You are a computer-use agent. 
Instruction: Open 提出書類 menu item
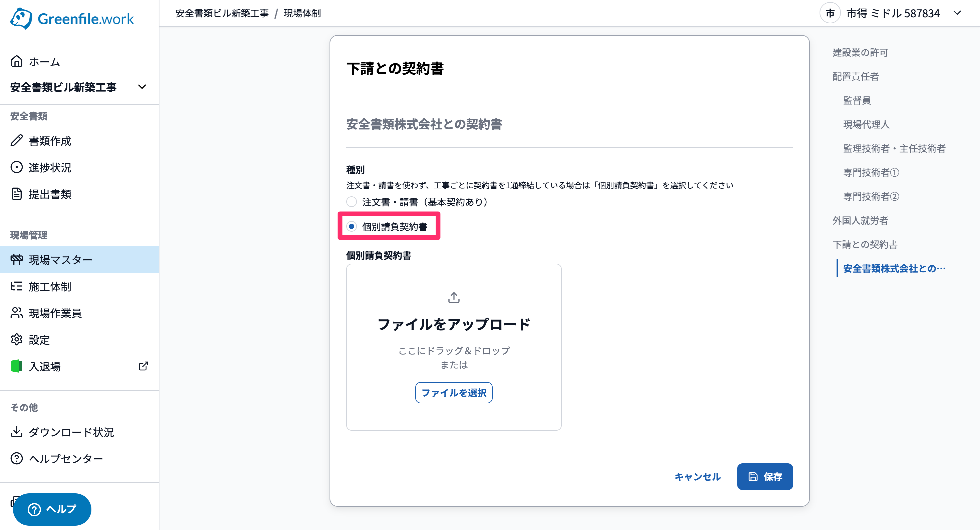coord(79,194)
